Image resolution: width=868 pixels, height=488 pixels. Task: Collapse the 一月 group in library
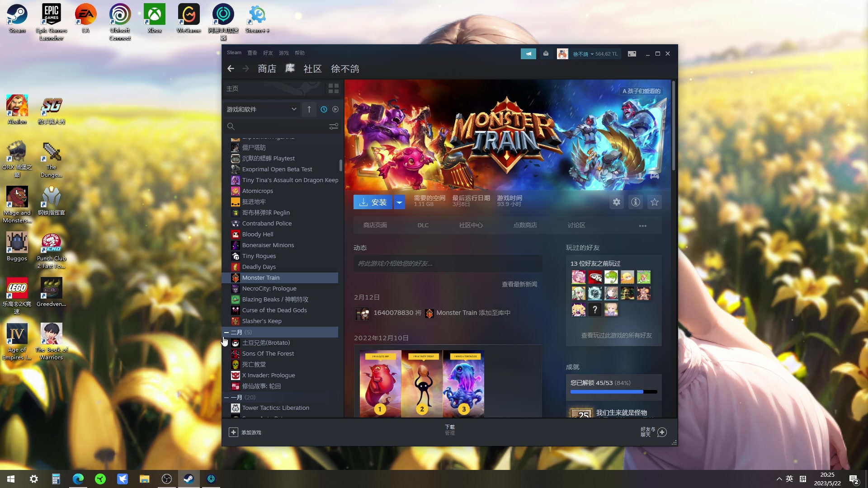coord(226,397)
